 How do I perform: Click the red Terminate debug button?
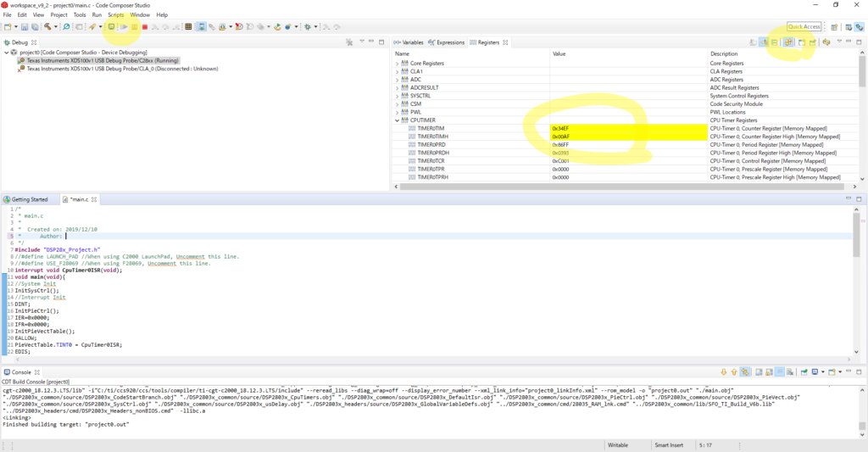[145, 27]
